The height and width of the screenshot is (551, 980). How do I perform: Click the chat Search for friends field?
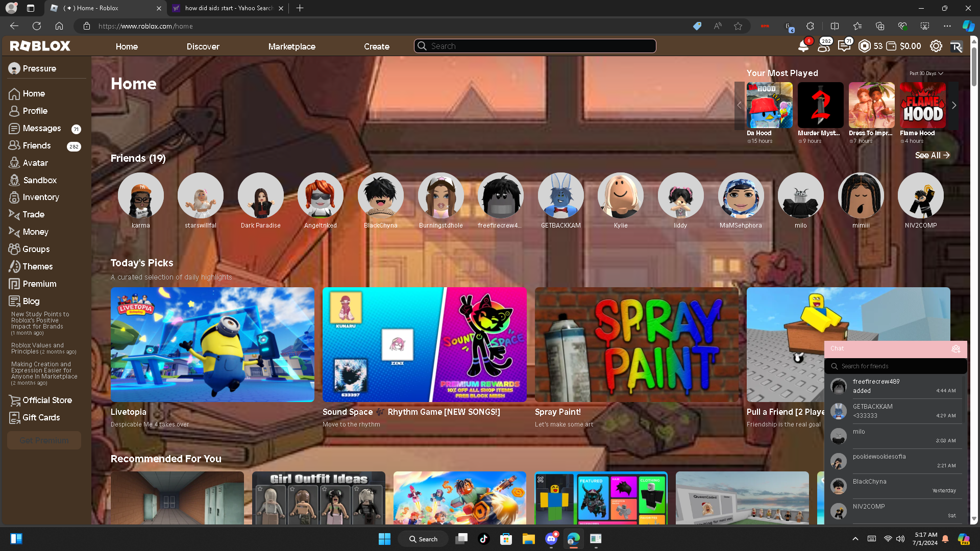tap(896, 366)
